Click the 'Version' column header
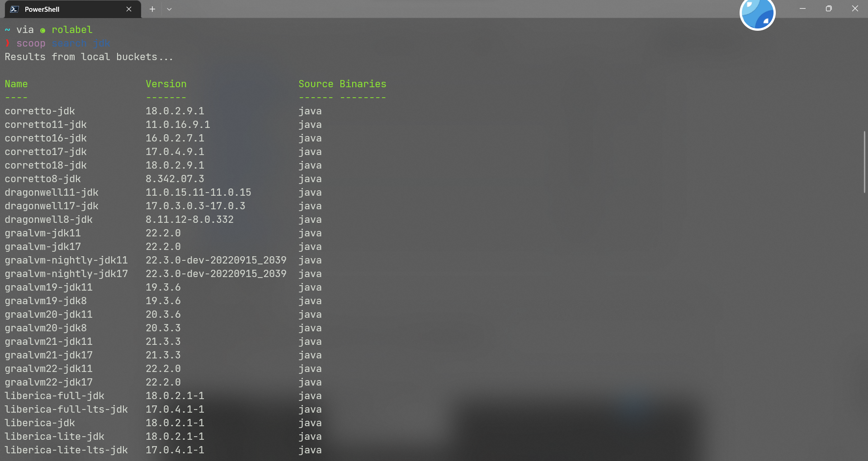Viewport: 868px width, 461px height. [166, 84]
